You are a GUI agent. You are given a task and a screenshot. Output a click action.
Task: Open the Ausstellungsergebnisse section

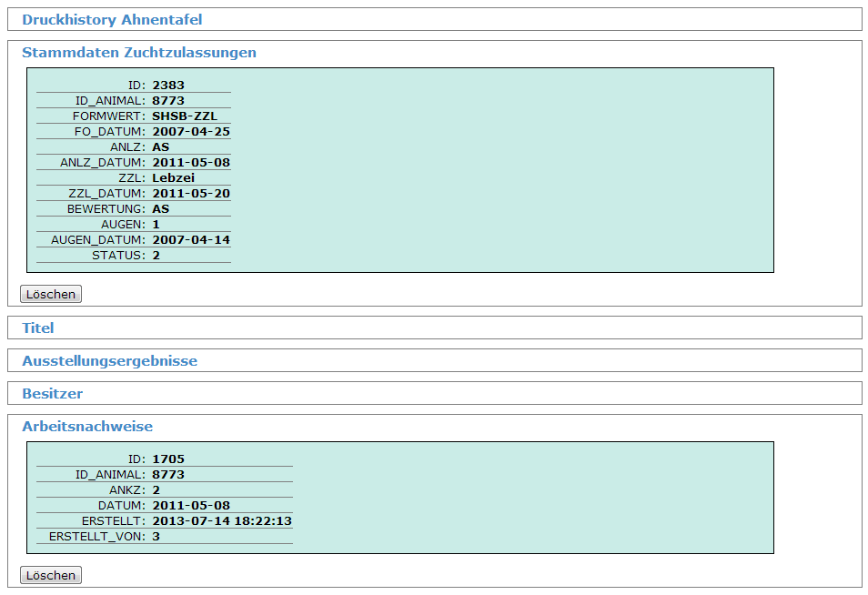click(x=109, y=361)
